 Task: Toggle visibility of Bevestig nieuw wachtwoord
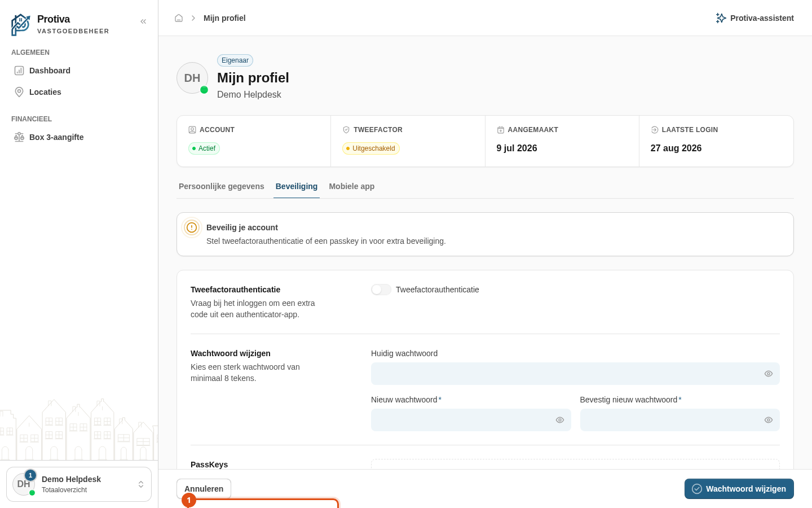(769, 420)
